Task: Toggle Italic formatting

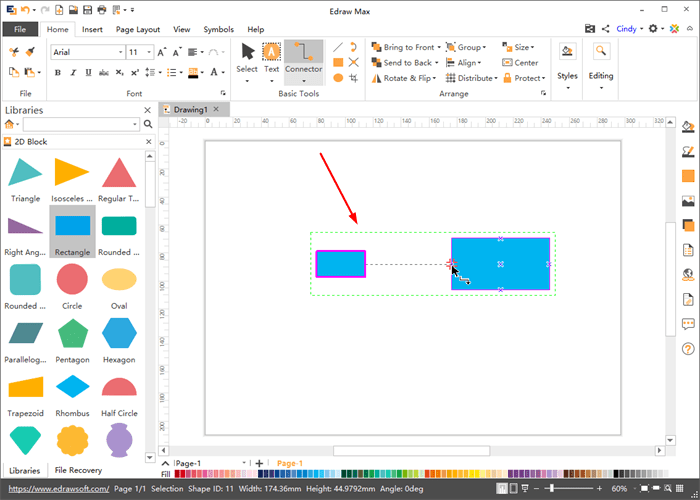Action: [x=73, y=73]
